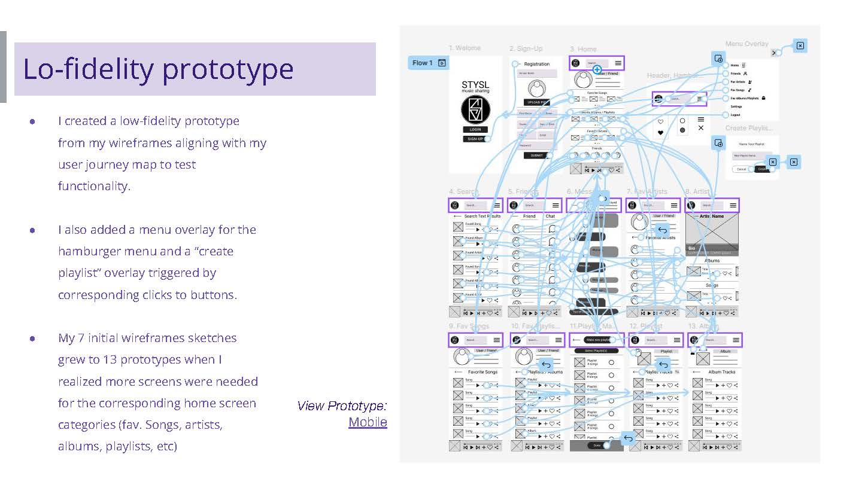Click back-navigation icon on Fav Artists screen
Screen dimensions: 868x488
point(663,229)
